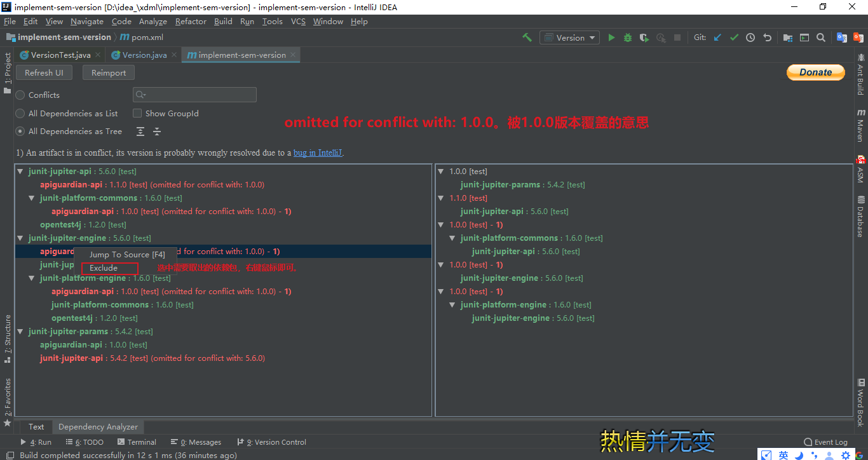Open the 9: Version Control tool window
Viewport: 868px width, 460px height.
pos(271,442)
